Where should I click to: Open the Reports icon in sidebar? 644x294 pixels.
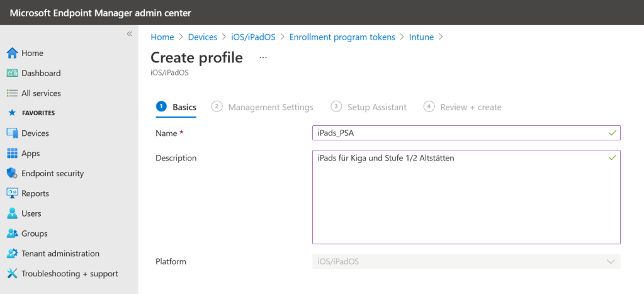click(x=12, y=193)
